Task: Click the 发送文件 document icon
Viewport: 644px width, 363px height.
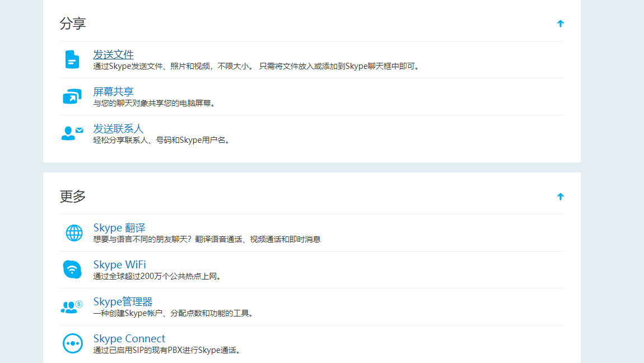Action: tap(72, 59)
